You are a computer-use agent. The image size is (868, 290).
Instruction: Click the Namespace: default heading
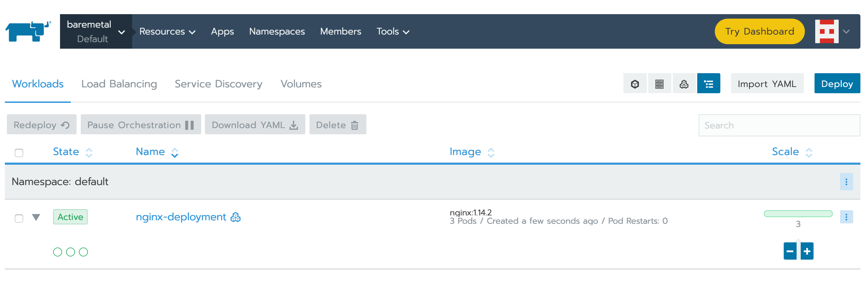point(60,182)
